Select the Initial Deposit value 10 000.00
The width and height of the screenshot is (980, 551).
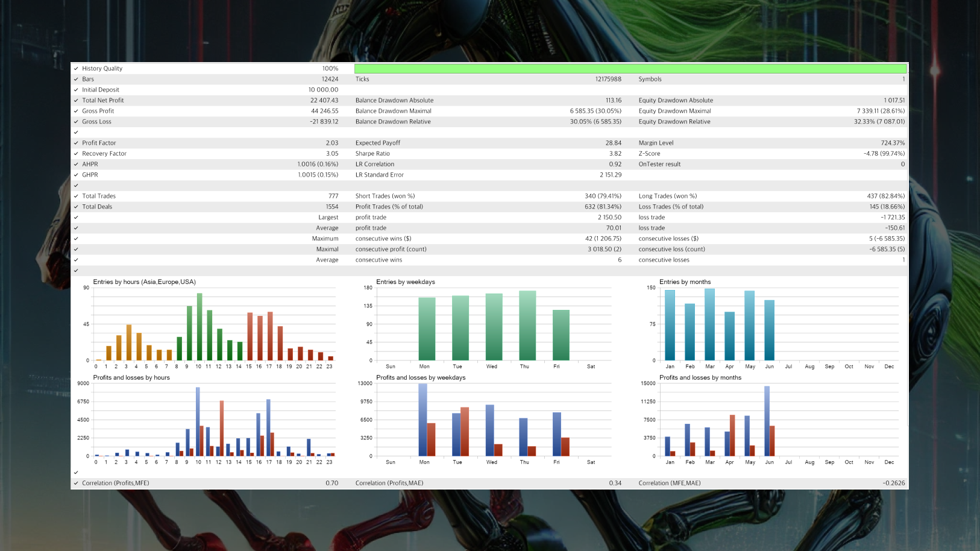point(322,89)
